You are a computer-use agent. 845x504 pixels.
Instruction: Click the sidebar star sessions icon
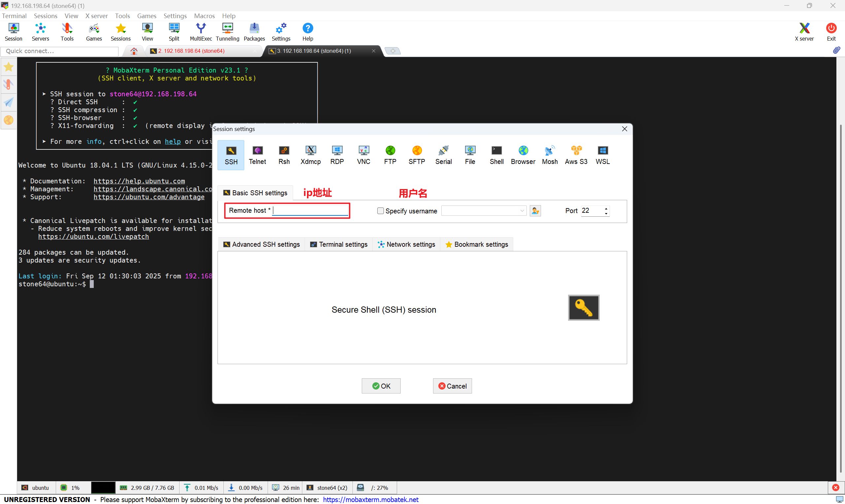[9, 67]
